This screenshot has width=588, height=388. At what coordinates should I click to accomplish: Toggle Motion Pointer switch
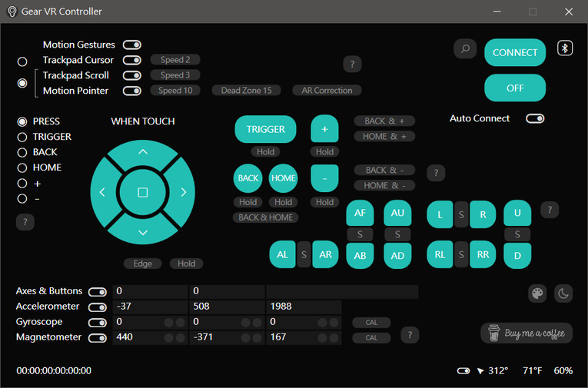tap(132, 91)
